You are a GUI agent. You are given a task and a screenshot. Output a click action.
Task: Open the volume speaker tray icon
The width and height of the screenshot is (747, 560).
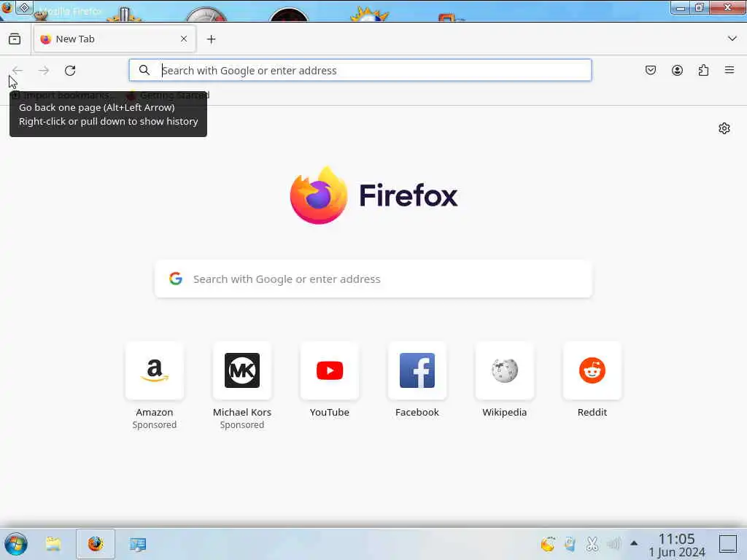614,544
